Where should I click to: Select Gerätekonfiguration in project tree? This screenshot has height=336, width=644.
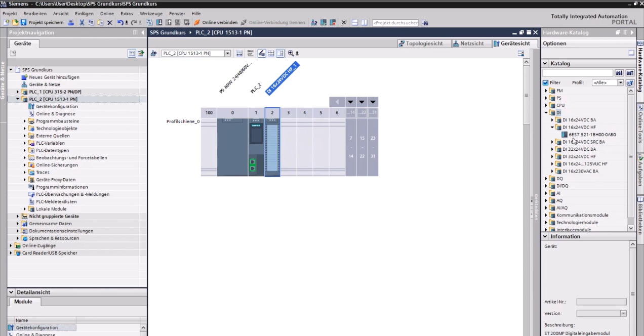coord(57,107)
